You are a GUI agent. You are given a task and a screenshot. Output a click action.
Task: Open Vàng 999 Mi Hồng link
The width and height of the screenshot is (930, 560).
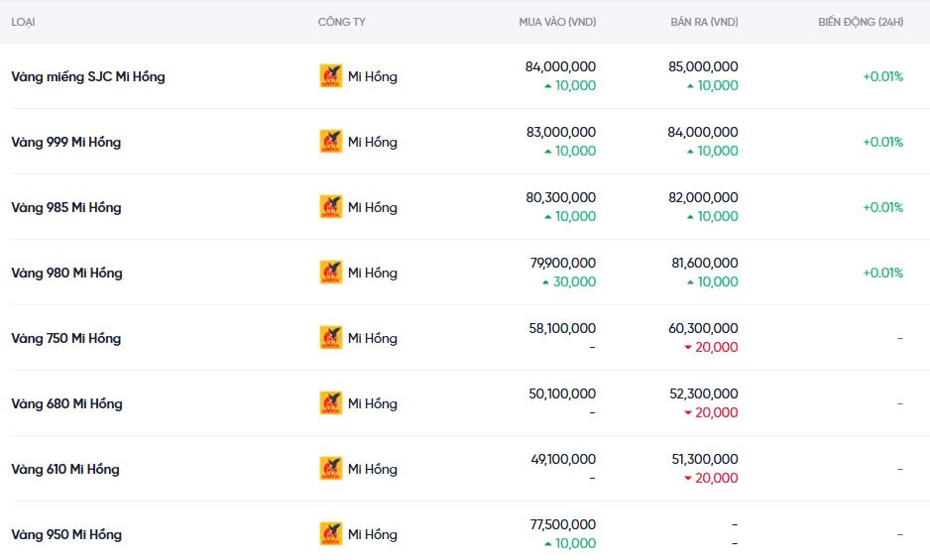(65, 142)
